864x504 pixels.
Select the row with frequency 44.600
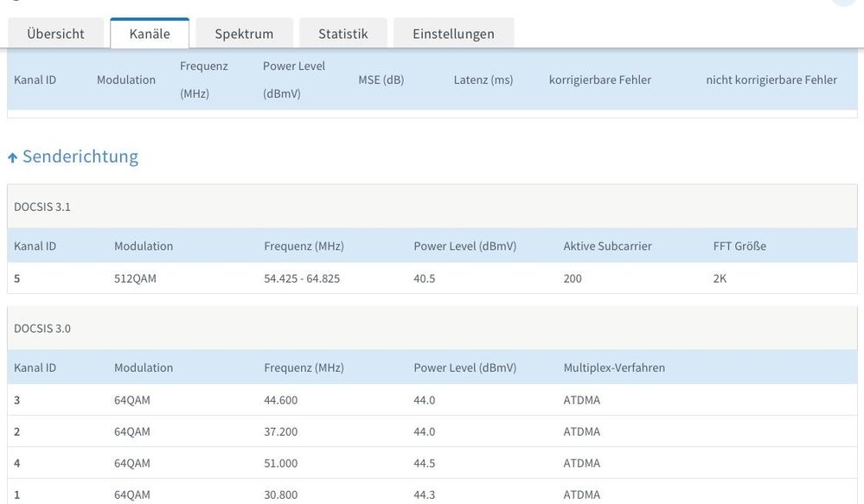click(280, 400)
